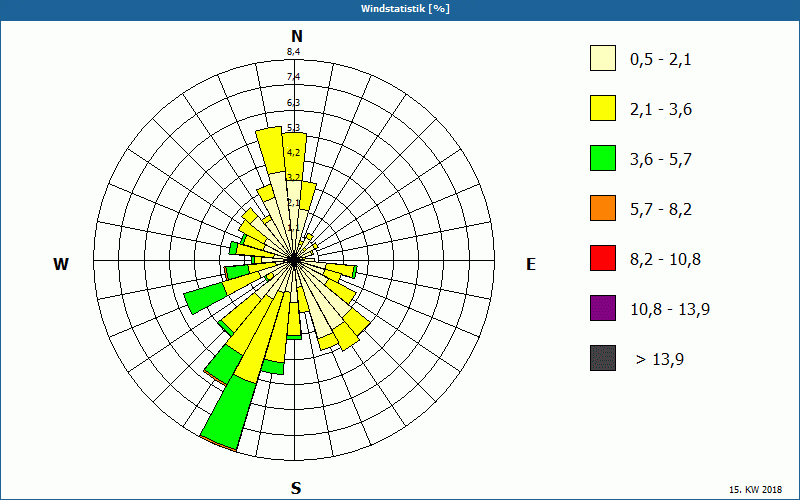The width and height of the screenshot is (800, 500).
Task: Click the legend label '8,2 - 10,8'
Action: click(665, 260)
